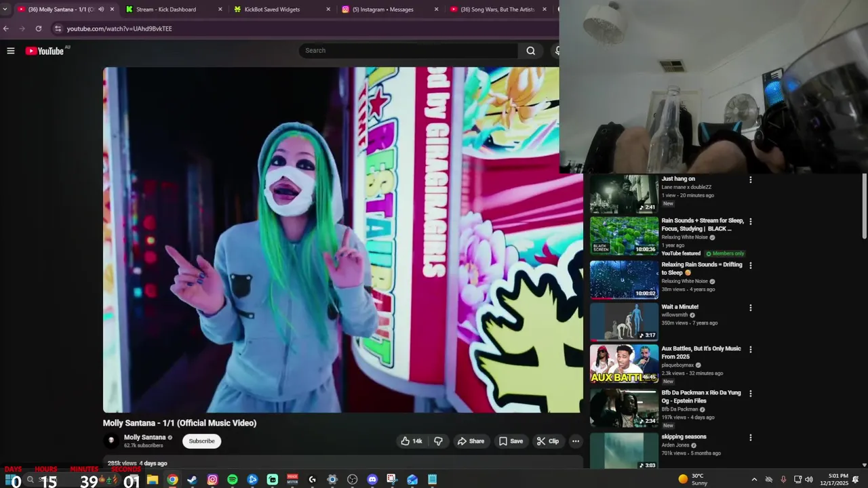868x488 pixels.
Task: Open Voicemeeter taskbar icon
Action: (x=292, y=480)
